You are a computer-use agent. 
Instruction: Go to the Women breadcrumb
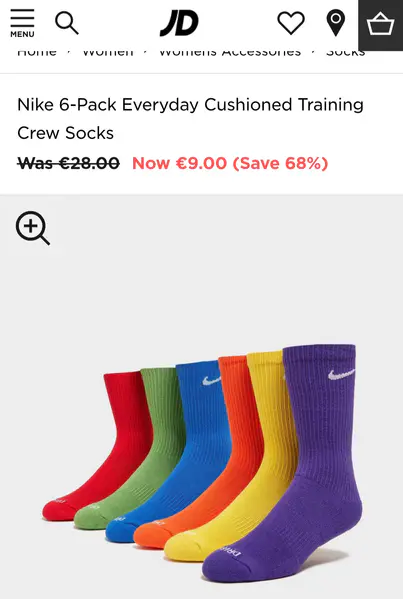tap(108, 52)
